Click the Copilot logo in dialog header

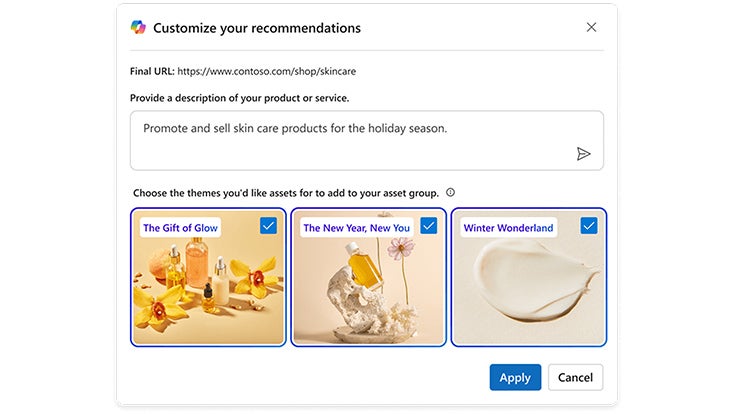pos(138,28)
